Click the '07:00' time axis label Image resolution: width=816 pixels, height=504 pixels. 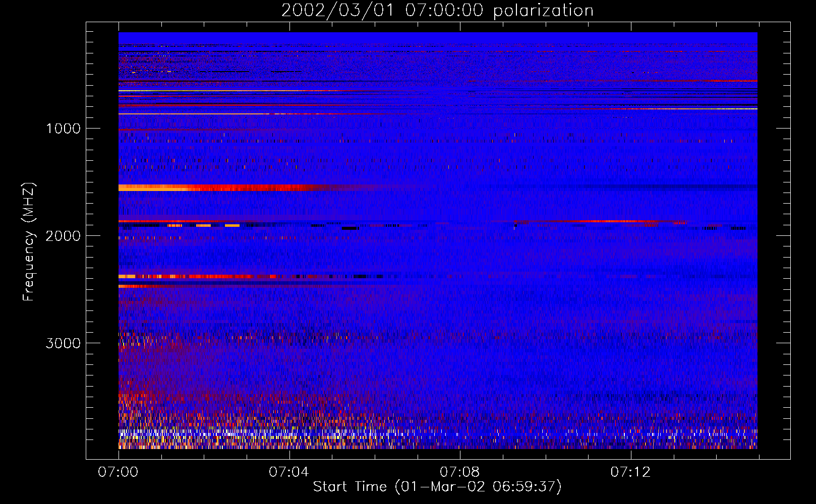[x=118, y=472]
